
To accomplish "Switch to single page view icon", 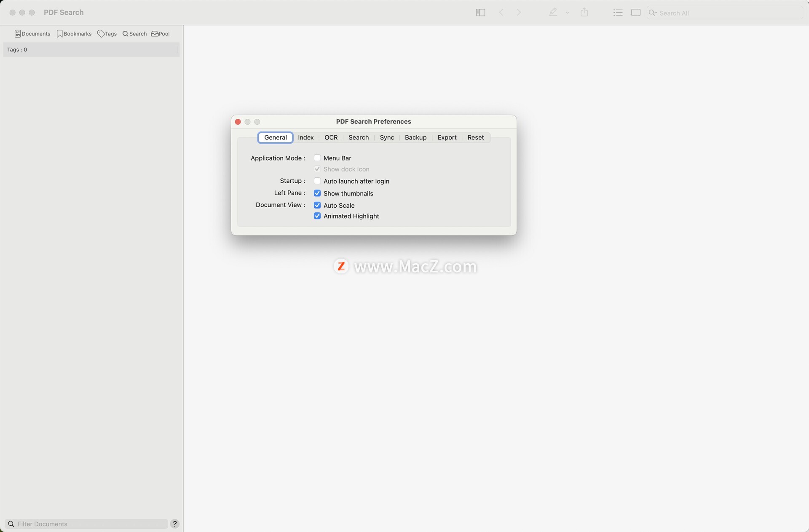I will [636, 13].
